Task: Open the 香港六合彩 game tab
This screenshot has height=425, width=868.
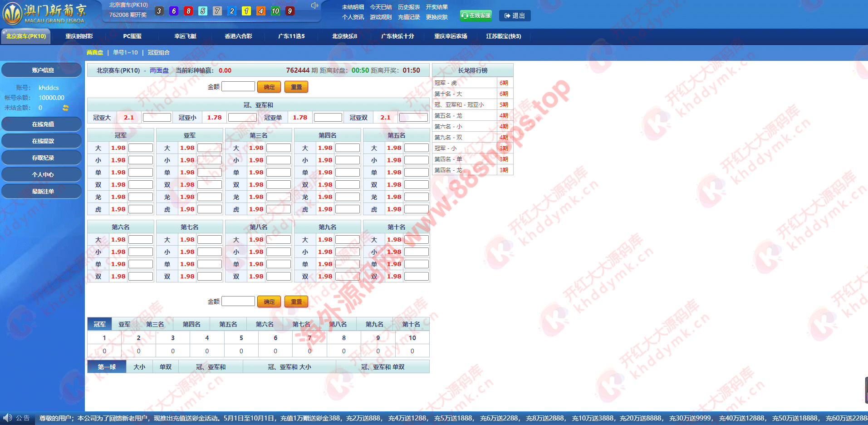Action: 238,36
